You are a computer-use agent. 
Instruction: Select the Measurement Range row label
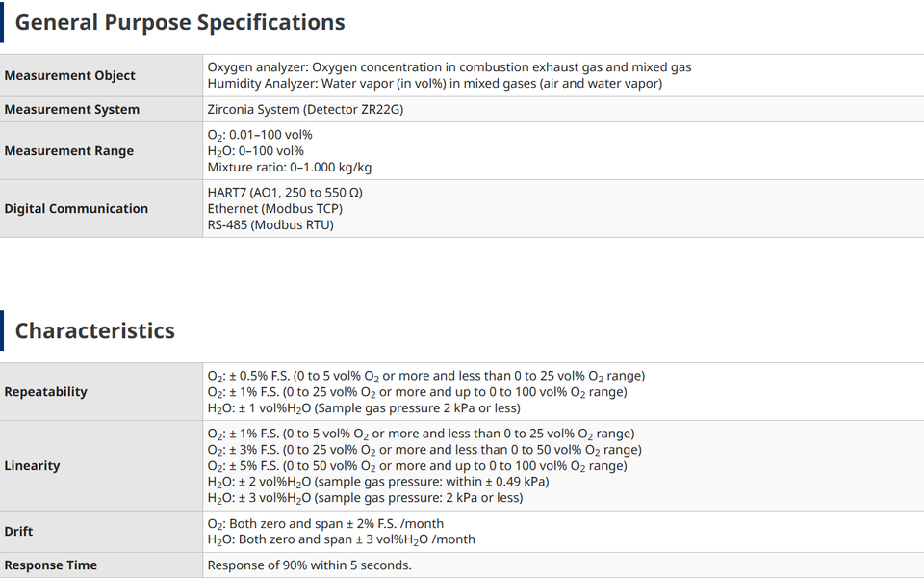(69, 151)
